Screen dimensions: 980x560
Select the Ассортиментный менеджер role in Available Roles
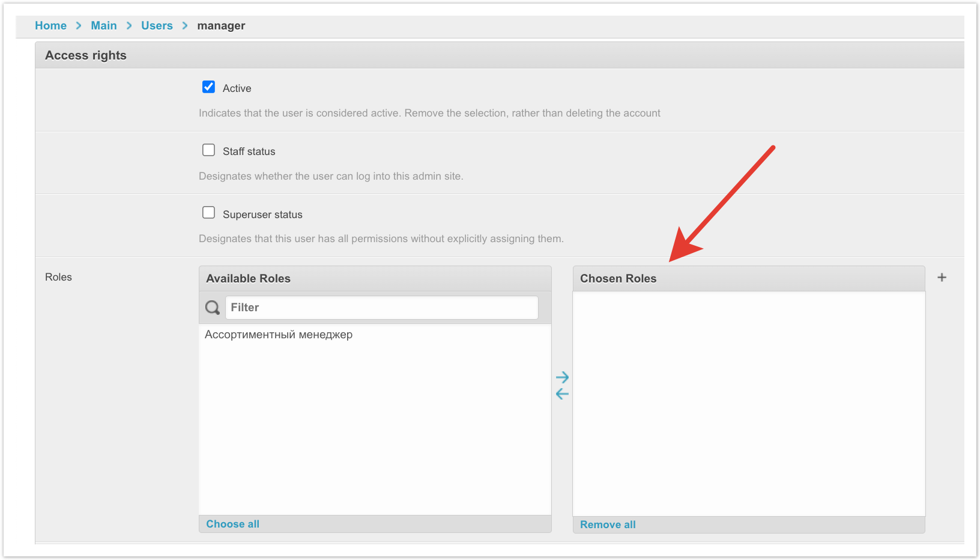(279, 335)
